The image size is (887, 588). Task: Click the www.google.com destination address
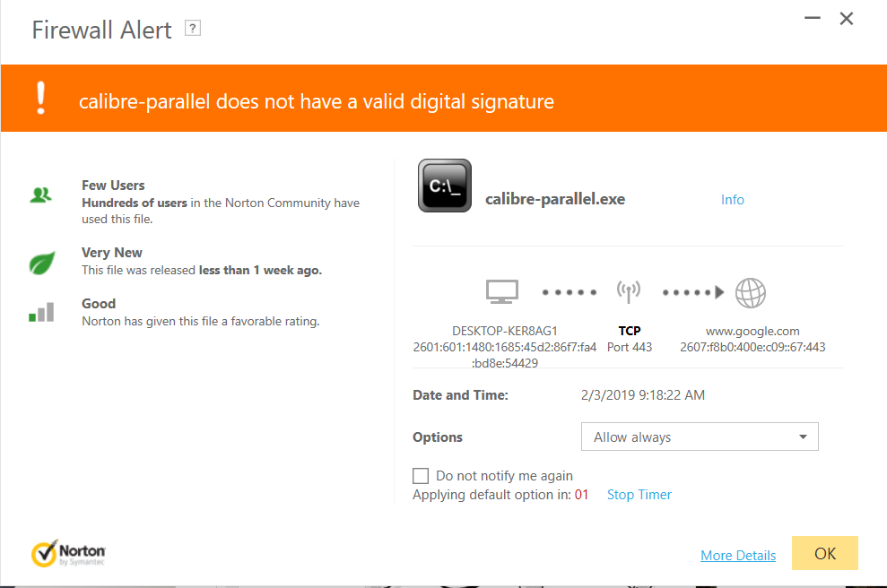[x=752, y=331]
